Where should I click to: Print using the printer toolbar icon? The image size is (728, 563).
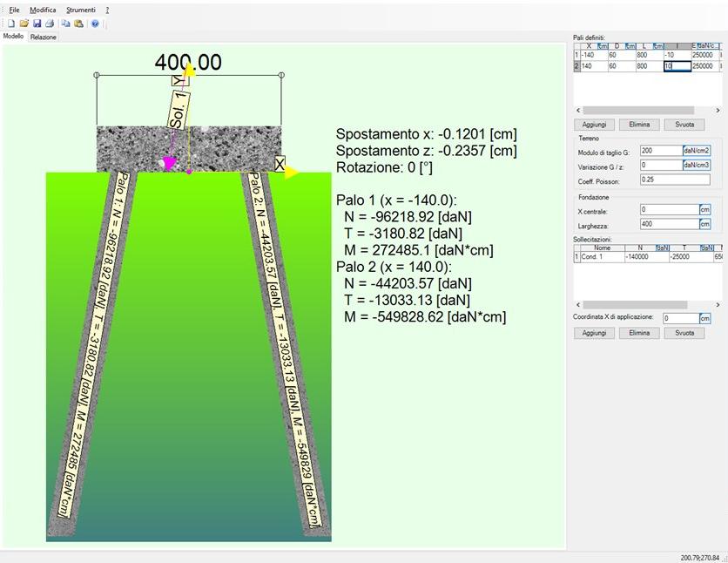[50, 24]
